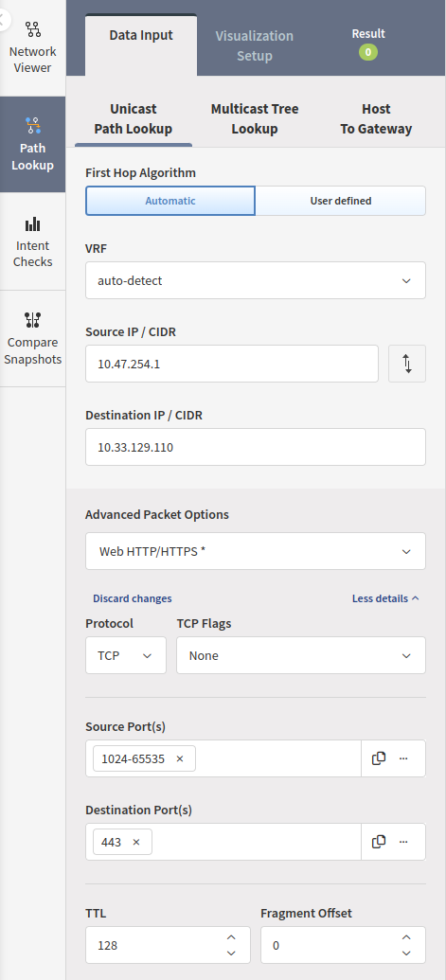Open more options for Source Port(s)
The width and height of the screenshot is (446, 980).
coord(403,758)
